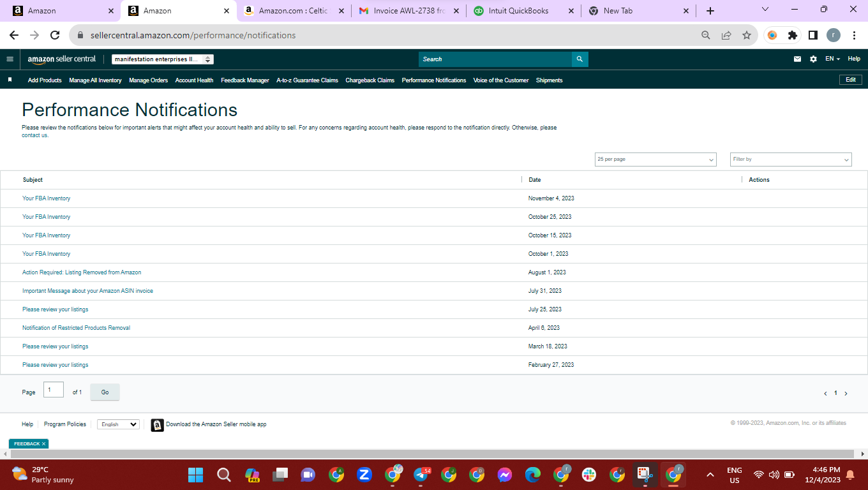Open the Chrome Extensions puzzle icon

pos(793,36)
